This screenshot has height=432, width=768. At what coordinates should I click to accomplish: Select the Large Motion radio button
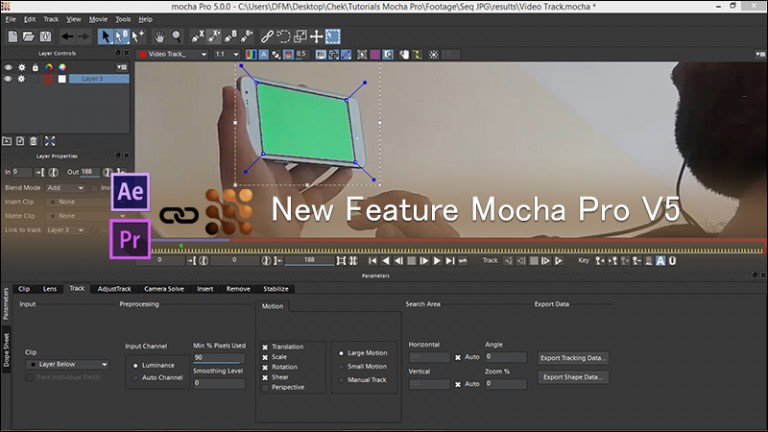341,353
